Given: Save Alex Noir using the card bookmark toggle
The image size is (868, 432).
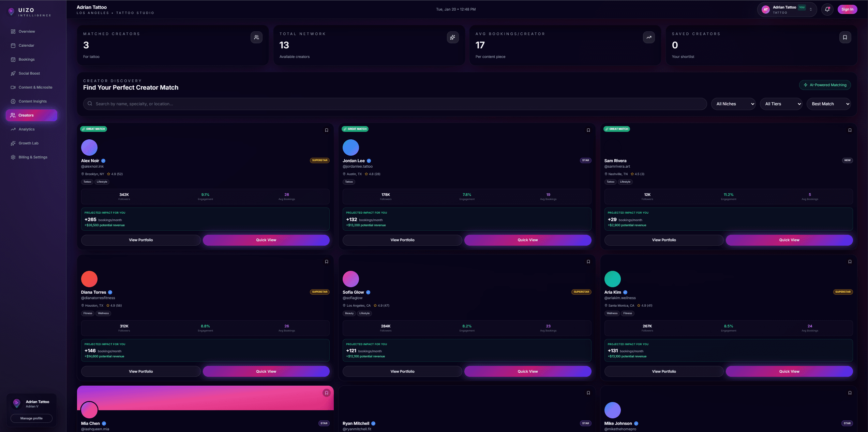Looking at the screenshot, I should (326, 130).
